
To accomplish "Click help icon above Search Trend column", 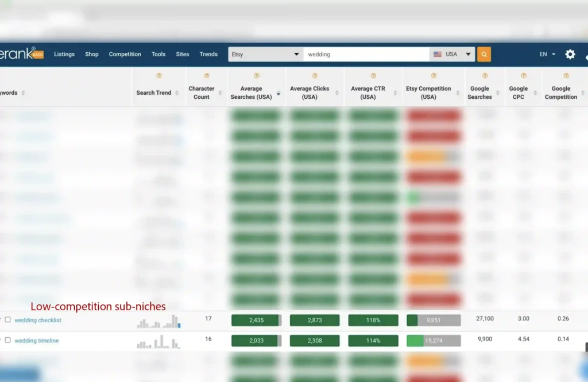I will tap(158, 76).
